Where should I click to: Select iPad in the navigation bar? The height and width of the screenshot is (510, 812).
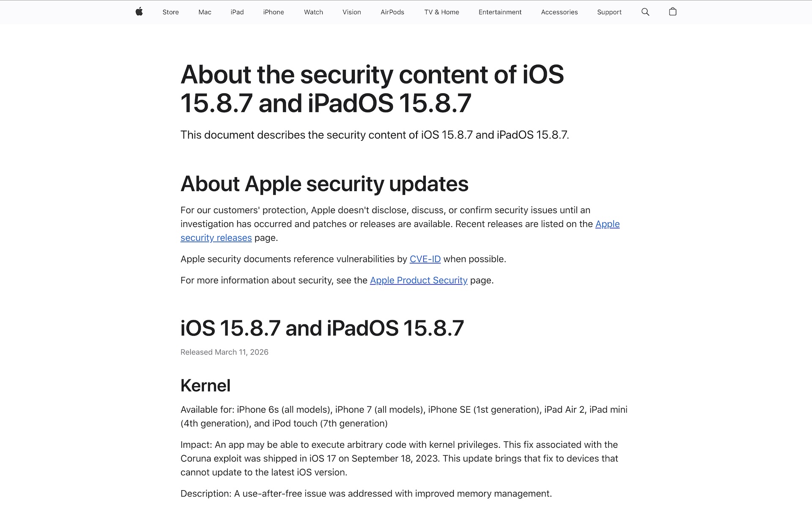pyautogui.click(x=237, y=12)
